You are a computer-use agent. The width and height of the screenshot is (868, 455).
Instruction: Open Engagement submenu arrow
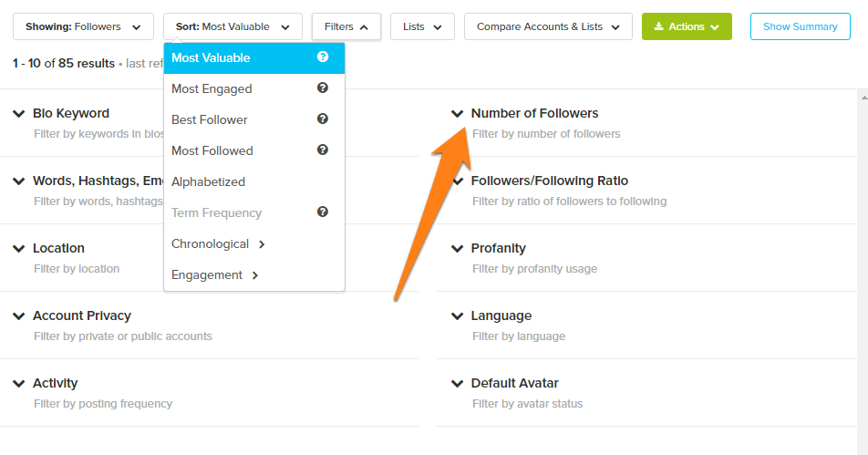255,275
